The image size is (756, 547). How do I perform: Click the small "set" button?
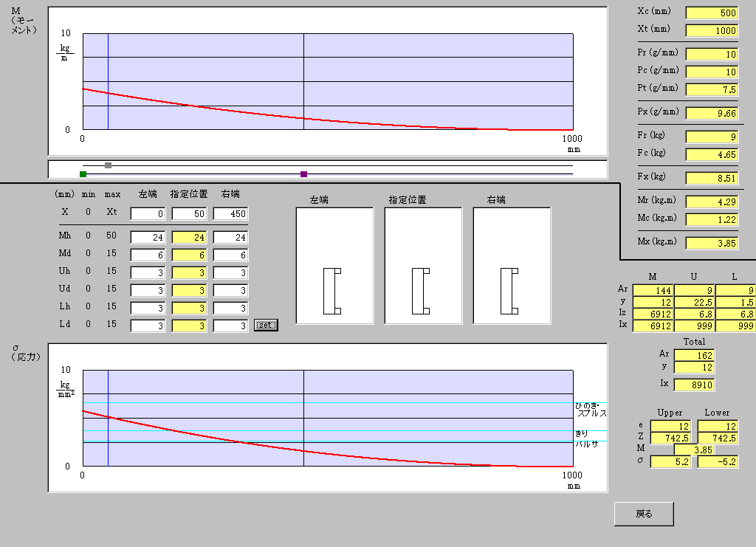pyautogui.click(x=266, y=326)
